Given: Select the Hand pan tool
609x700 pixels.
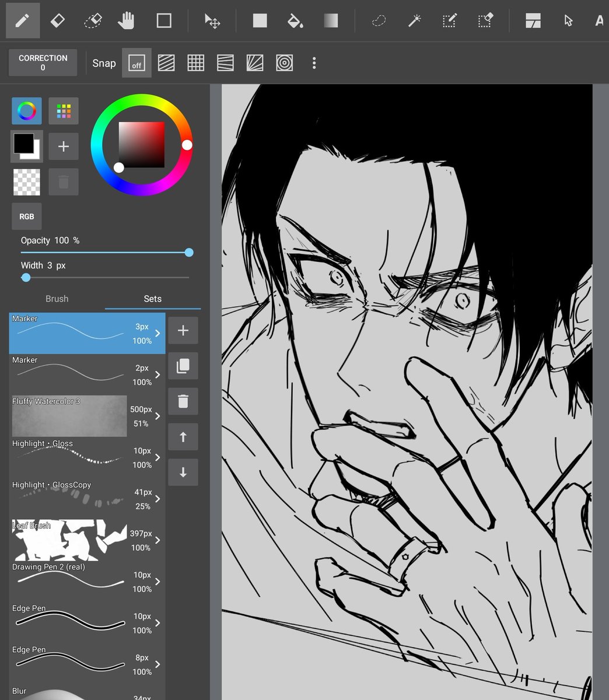Looking at the screenshot, I should 127,20.
